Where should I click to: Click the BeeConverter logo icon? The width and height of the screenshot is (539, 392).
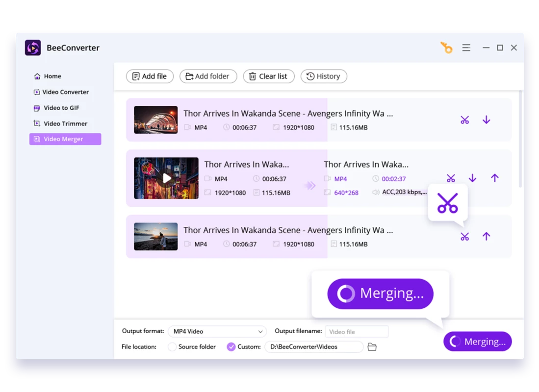(x=33, y=48)
